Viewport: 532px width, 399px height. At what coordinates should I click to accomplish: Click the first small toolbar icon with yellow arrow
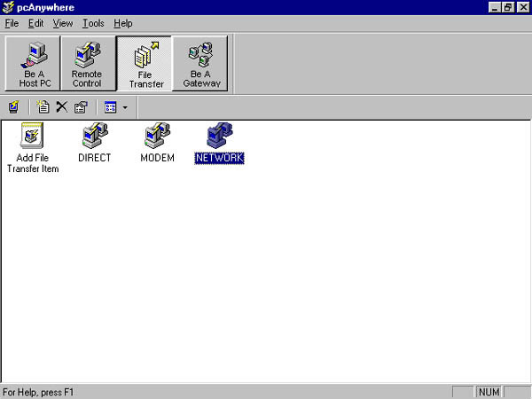(x=13, y=107)
